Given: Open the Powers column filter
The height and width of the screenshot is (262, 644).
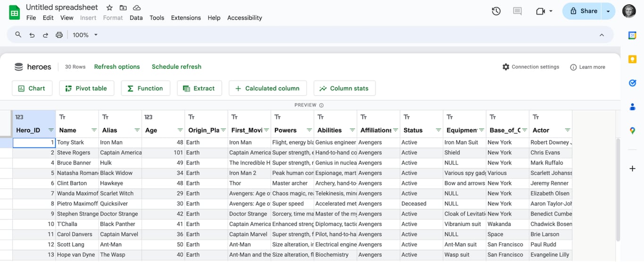Looking at the screenshot, I should click(x=309, y=131).
